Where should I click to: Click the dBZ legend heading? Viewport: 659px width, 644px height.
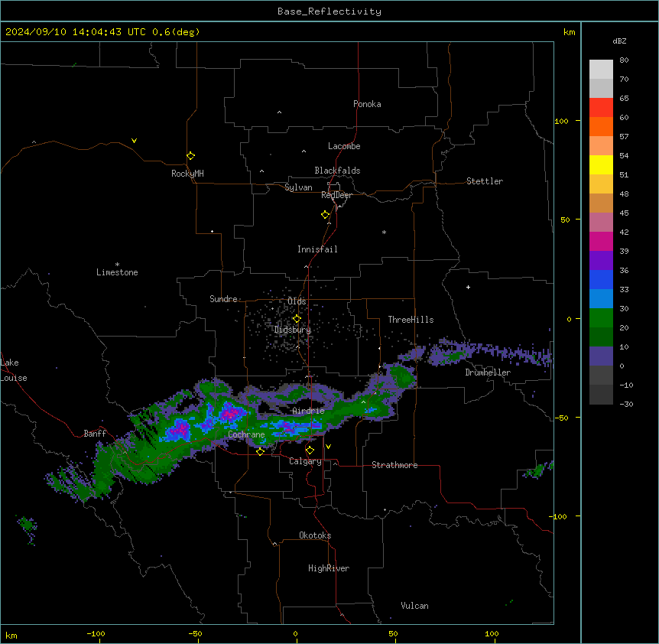619,41
